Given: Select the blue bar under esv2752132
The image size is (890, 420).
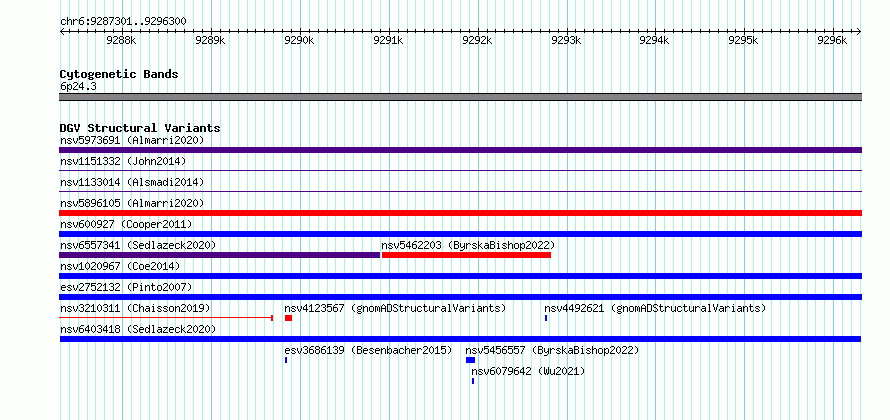Looking at the screenshot, I should (460, 297).
